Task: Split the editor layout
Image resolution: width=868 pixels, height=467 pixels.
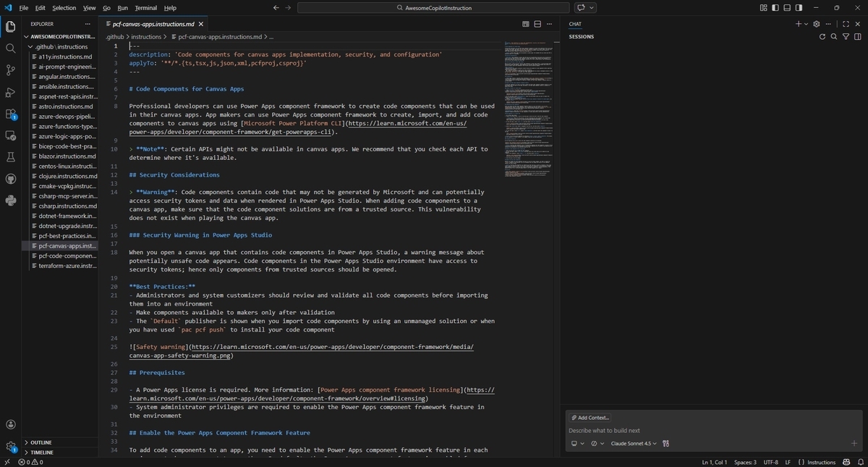Action: (x=537, y=24)
